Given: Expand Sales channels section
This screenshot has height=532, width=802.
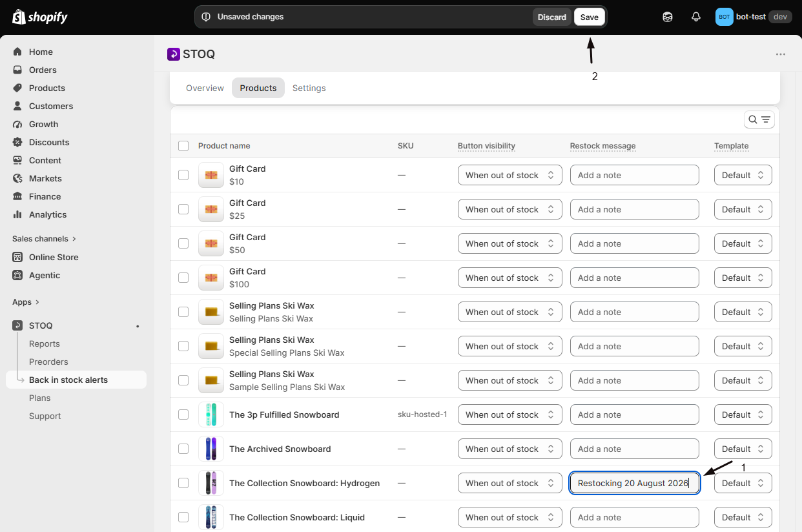Looking at the screenshot, I should (44, 239).
